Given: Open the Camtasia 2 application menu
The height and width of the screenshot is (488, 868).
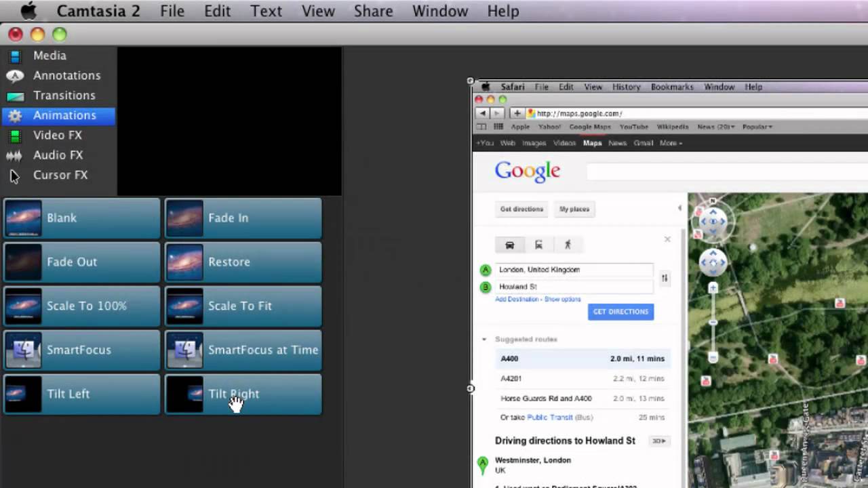Looking at the screenshot, I should (x=98, y=12).
